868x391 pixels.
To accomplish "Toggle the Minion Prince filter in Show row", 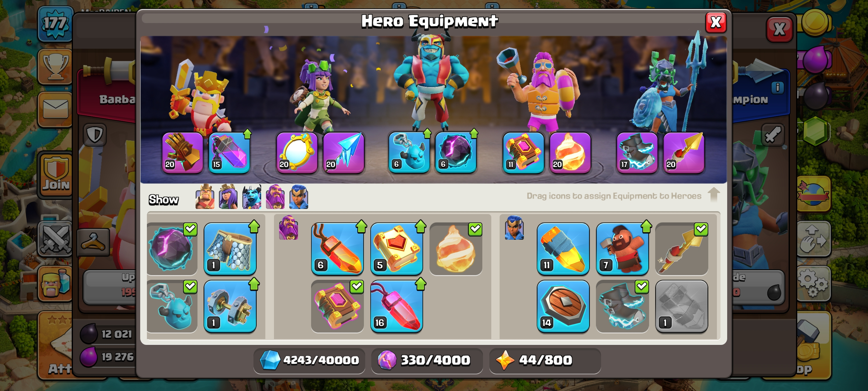I will (x=252, y=197).
